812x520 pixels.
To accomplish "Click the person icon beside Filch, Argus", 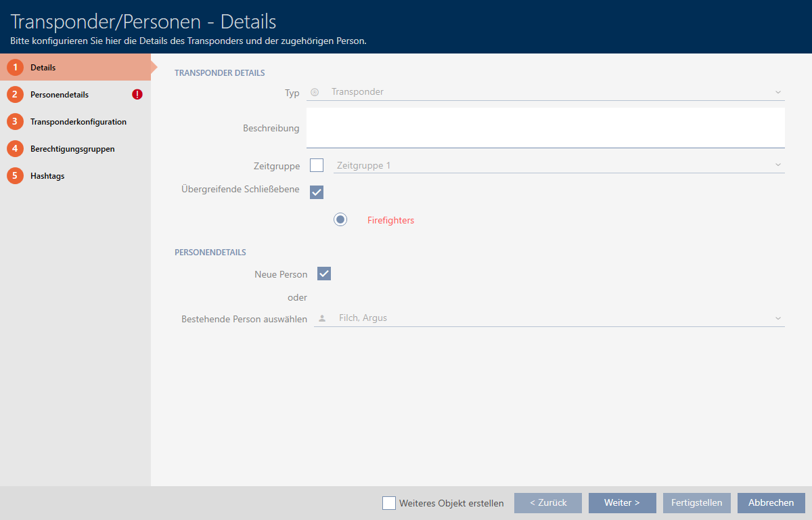I will [322, 318].
